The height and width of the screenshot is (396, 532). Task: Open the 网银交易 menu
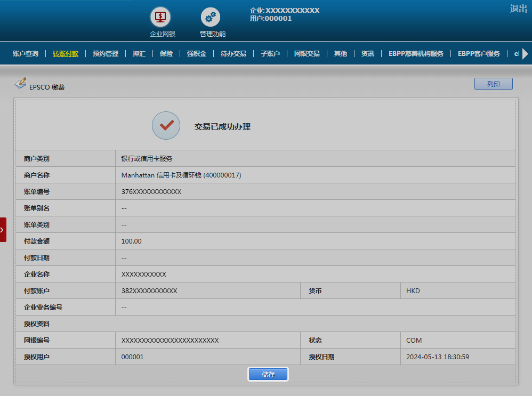tap(307, 54)
